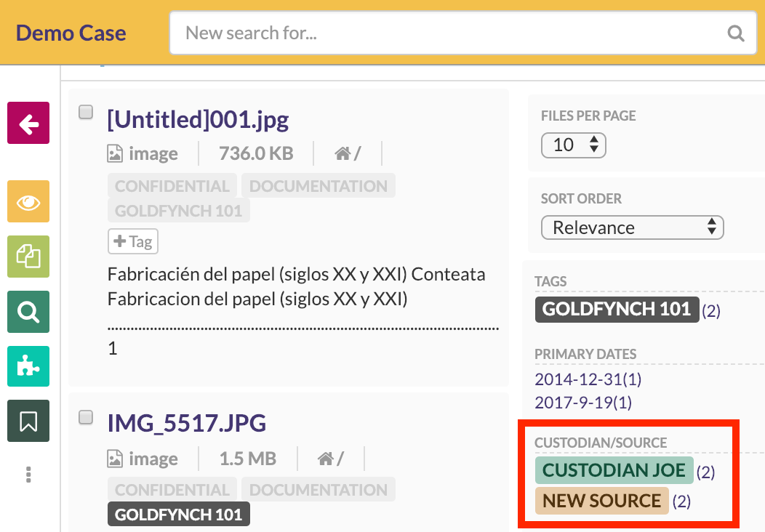The width and height of the screenshot is (765, 532).
Task: Filter by primary date 2017-9-19
Action: pos(583,403)
